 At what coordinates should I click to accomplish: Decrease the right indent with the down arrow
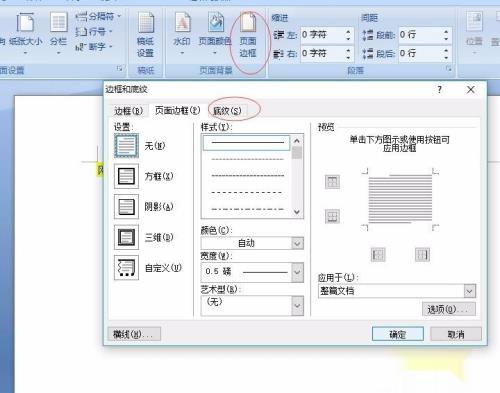pyautogui.click(x=348, y=57)
